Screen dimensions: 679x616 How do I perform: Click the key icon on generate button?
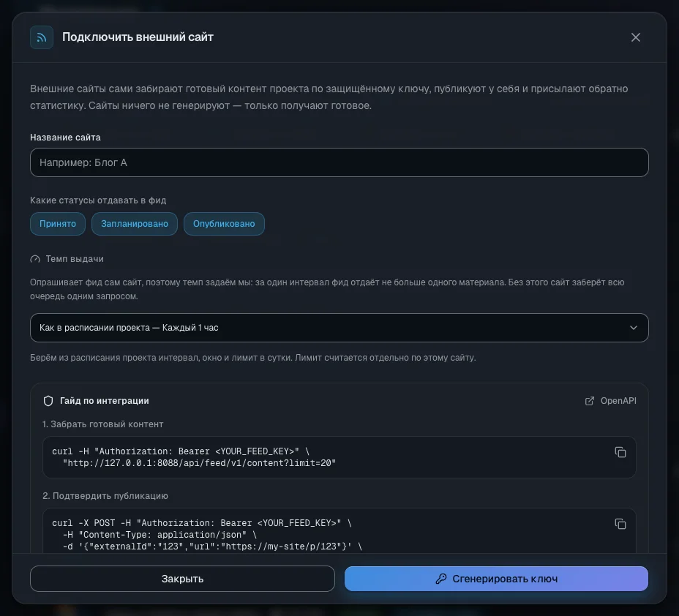(x=440, y=579)
